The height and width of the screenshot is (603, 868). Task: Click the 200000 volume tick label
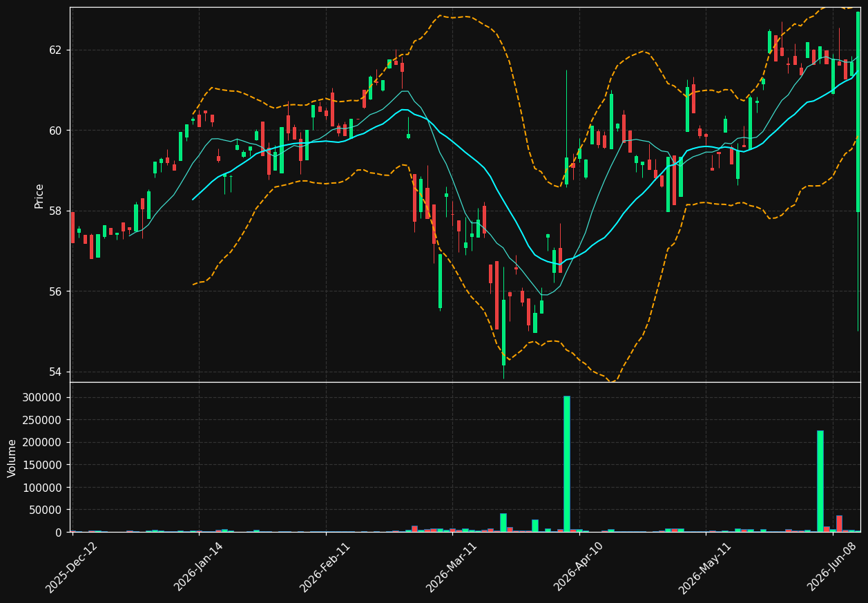(x=43, y=443)
